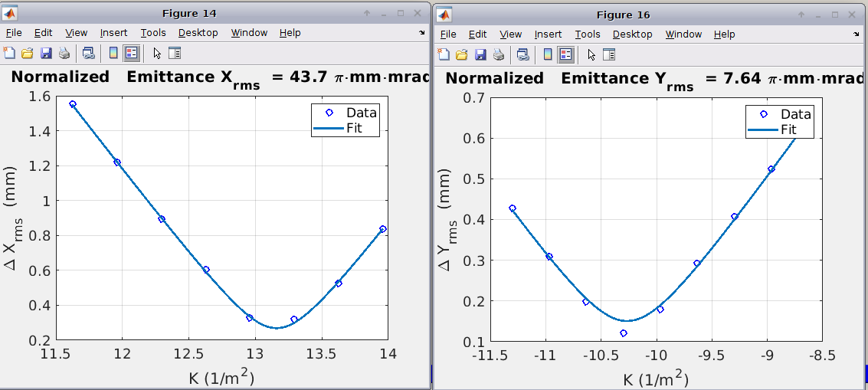Click the dock arrow at Figure 14 menu bar right
Viewport: 868px width, 390px height.
422,33
